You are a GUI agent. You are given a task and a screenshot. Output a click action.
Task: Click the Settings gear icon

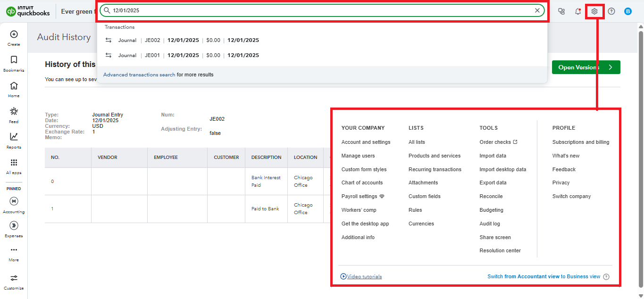[x=594, y=11]
